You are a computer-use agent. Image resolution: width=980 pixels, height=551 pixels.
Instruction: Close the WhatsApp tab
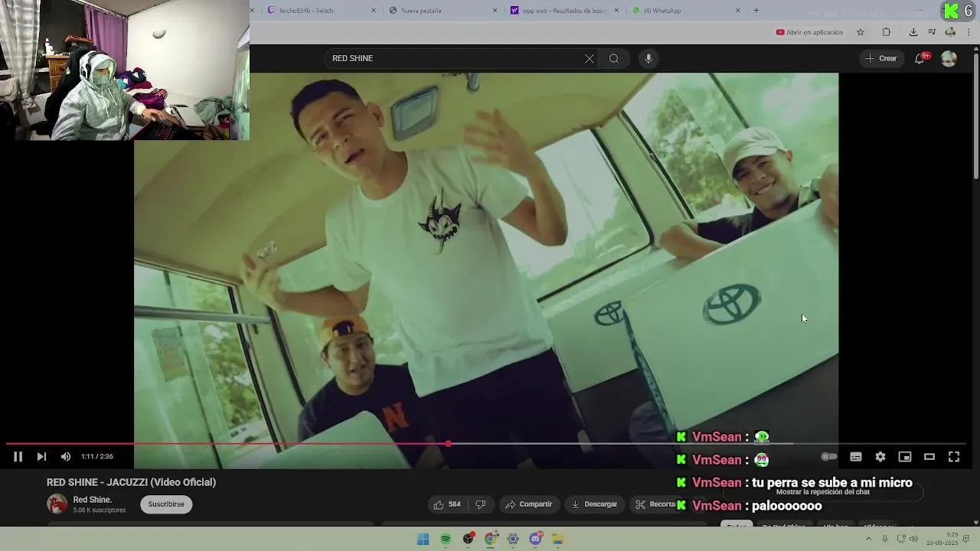click(x=738, y=11)
